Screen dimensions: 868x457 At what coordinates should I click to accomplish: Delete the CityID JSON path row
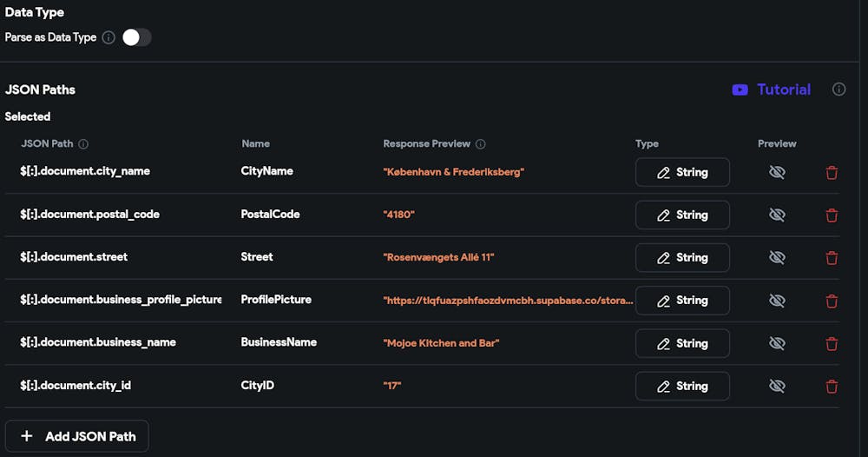[832, 386]
